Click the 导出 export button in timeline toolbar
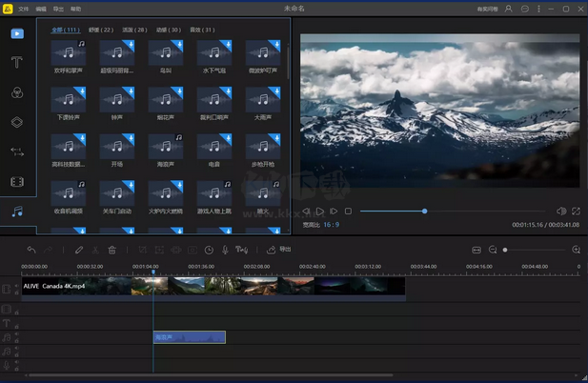This screenshot has width=588, height=383. click(280, 250)
